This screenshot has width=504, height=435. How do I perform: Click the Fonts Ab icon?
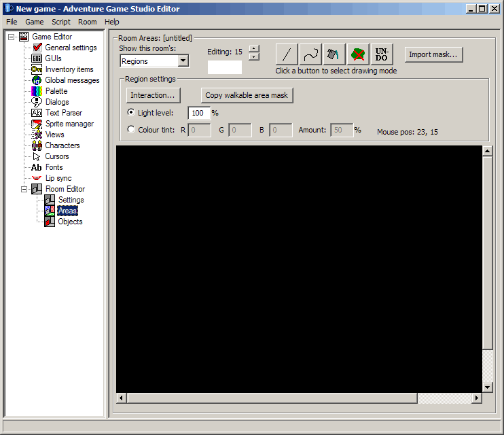36,167
